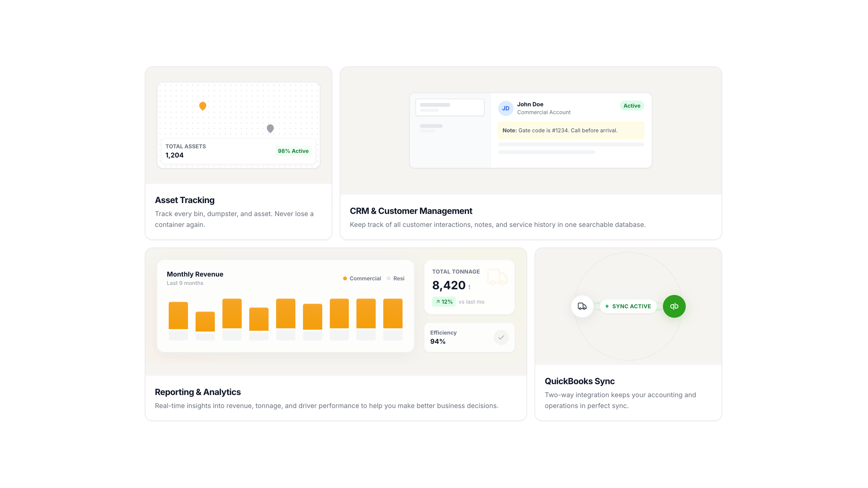Screen dimensions: 868x488
Task: Click the SYNC ACTIVE pill
Action: click(x=628, y=306)
